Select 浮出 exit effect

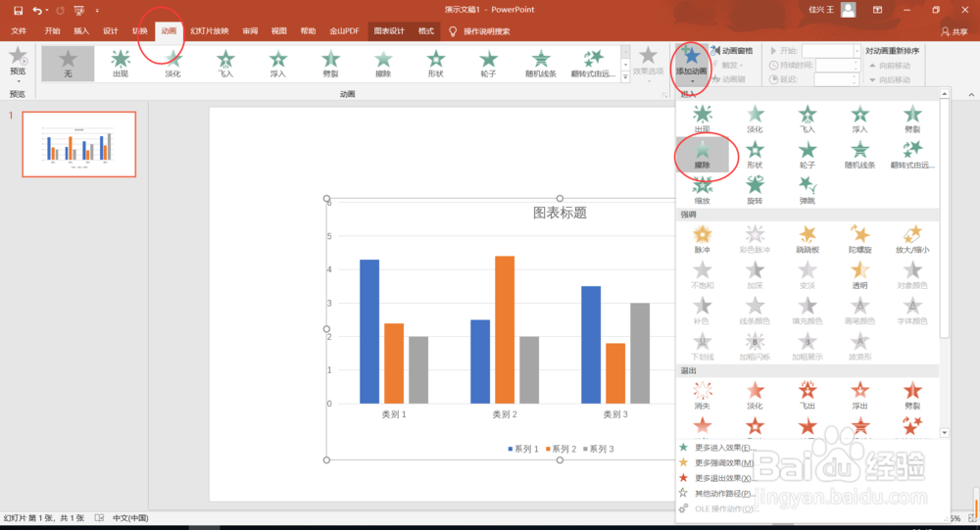860,396
